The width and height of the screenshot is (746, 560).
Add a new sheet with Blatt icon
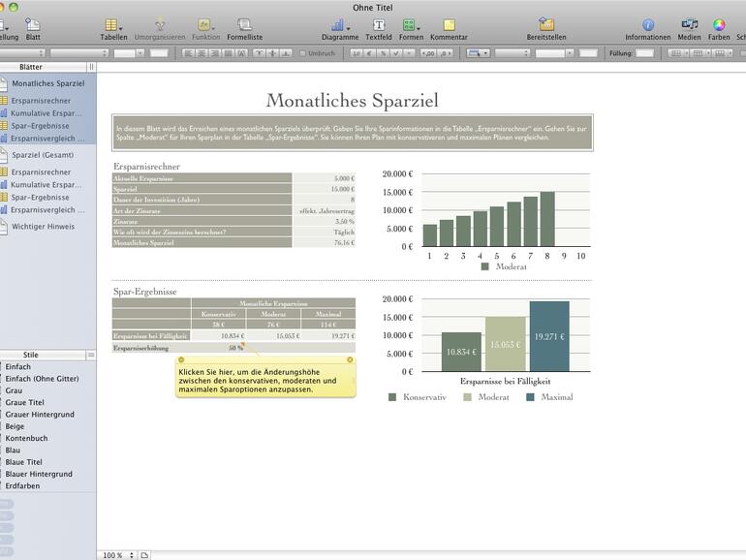32,28
